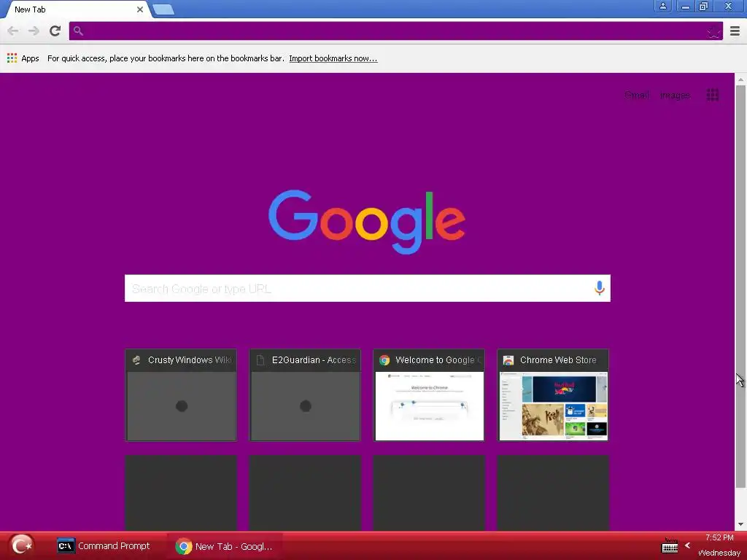Open the Crusty Windows Wiki thumbnail
The height and width of the screenshot is (560, 747).
pos(181,395)
